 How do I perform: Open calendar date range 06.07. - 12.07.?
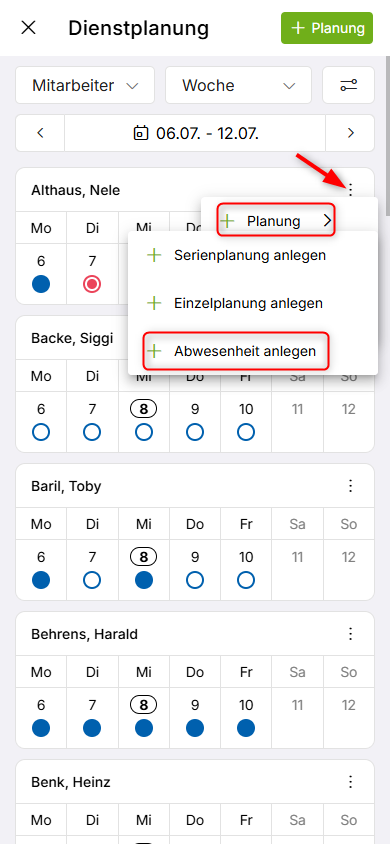195,133
